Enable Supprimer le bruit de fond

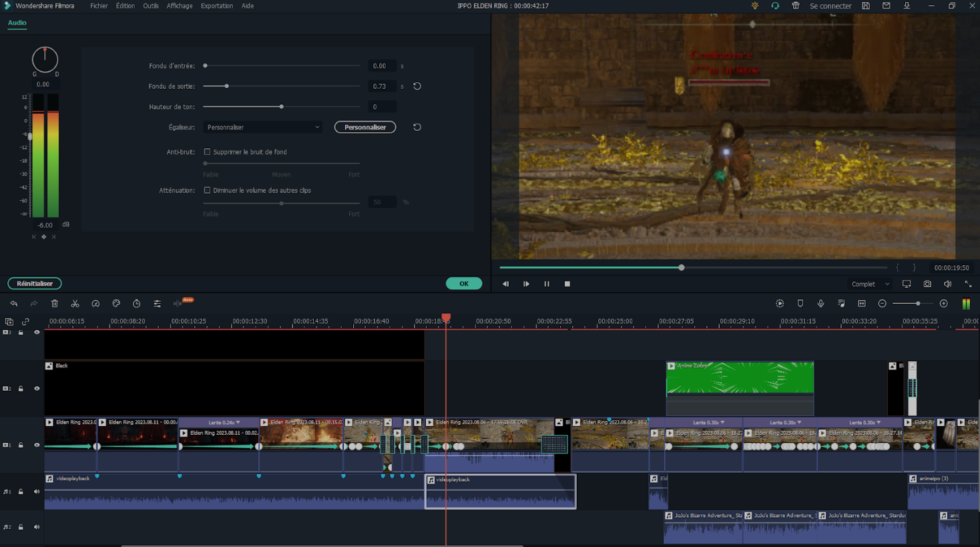(207, 152)
